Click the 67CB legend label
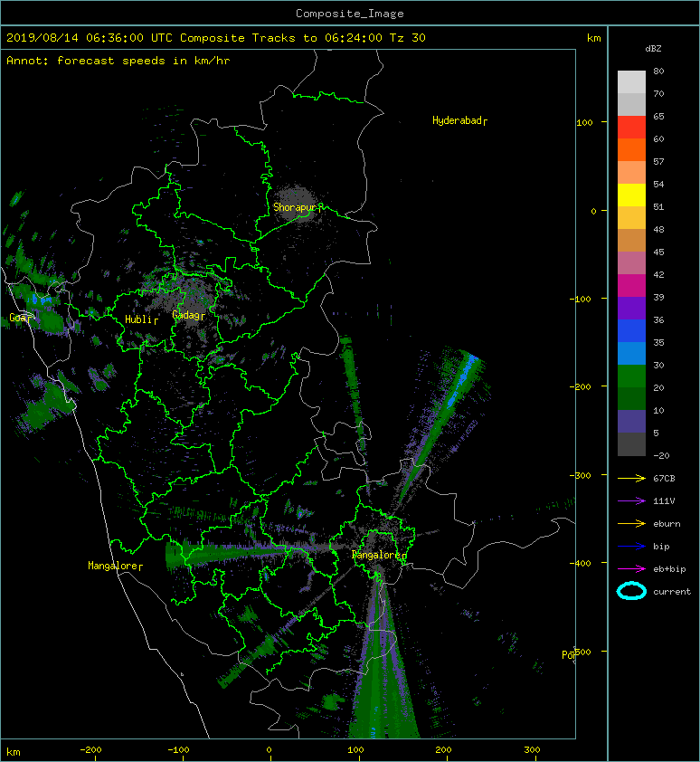700x762 pixels. tap(664, 478)
